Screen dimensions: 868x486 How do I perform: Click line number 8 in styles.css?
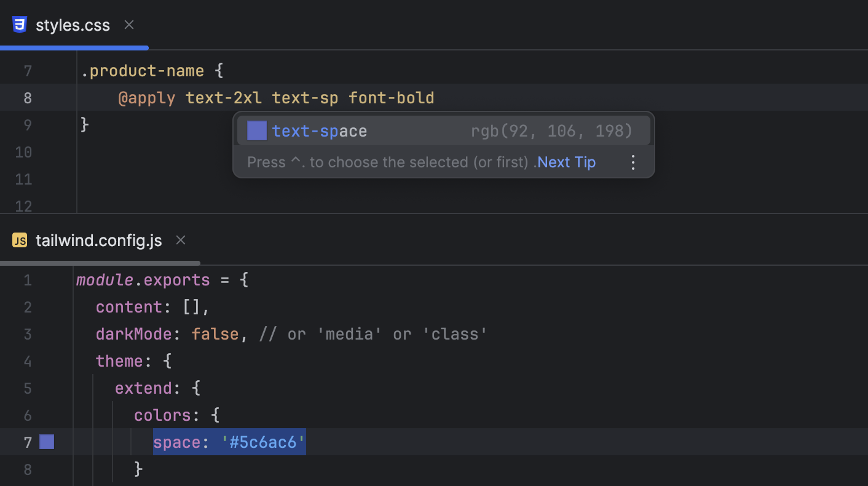[28, 97]
